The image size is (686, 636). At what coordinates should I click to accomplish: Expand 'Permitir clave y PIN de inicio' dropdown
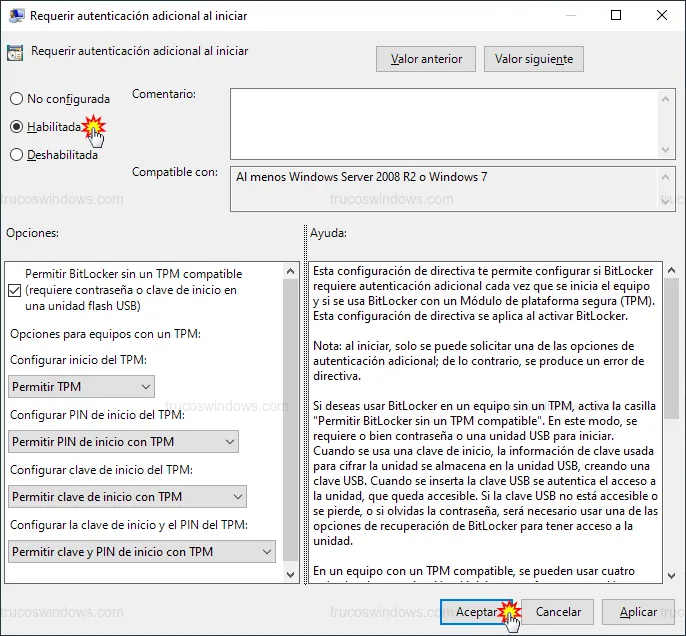(141, 551)
